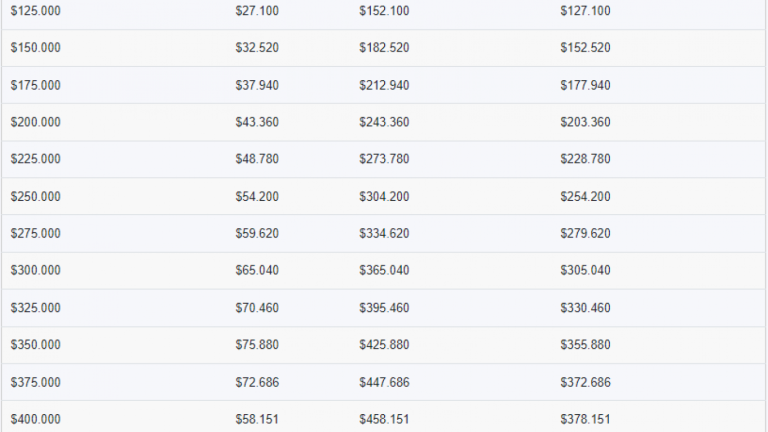Image resolution: width=768 pixels, height=432 pixels.
Task: Click the $395.460 value
Action: (x=384, y=308)
